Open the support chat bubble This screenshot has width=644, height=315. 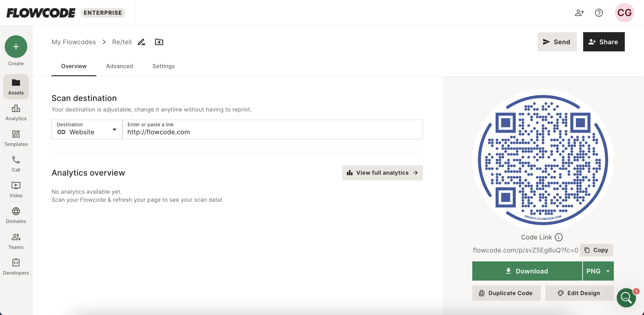(x=626, y=298)
